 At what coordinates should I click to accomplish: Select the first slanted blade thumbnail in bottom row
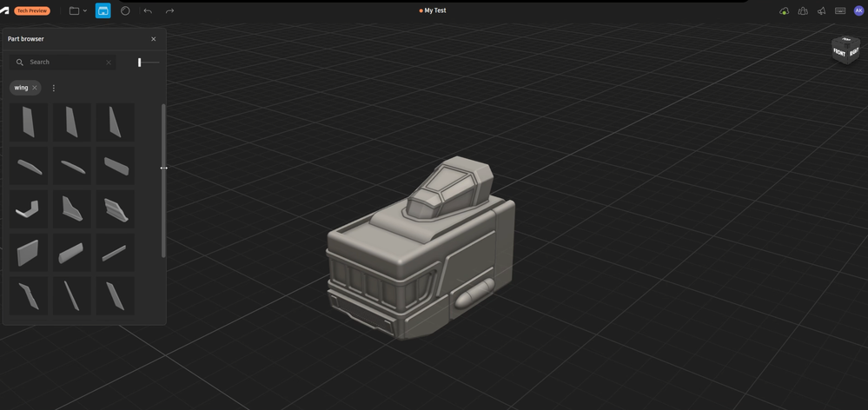28,296
